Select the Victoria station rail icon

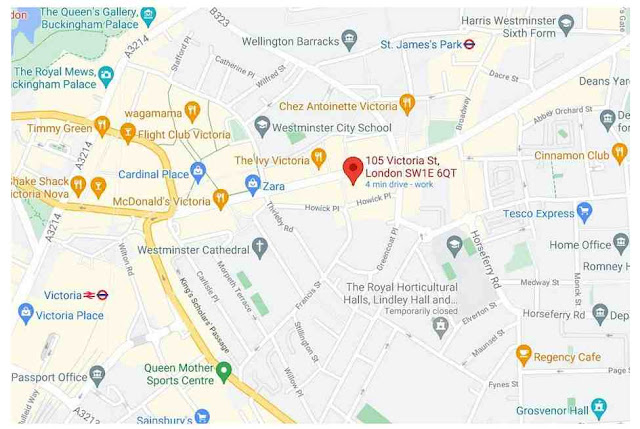click(x=89, y=295)
